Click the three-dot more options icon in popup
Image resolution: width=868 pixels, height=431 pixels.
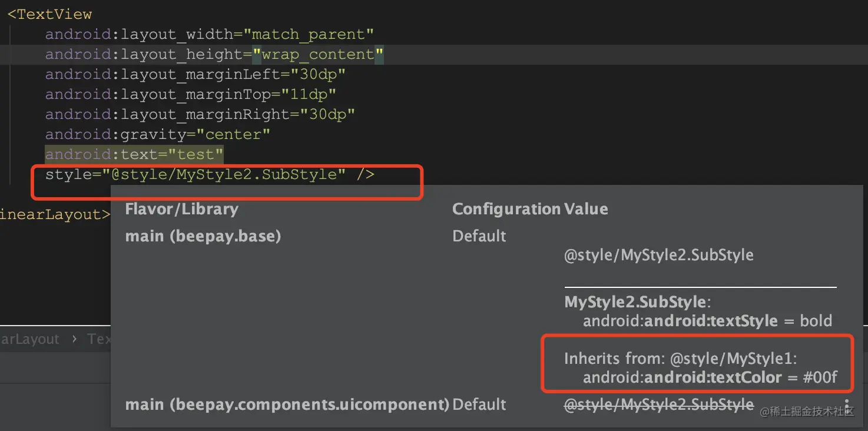[x=847, y=406]
